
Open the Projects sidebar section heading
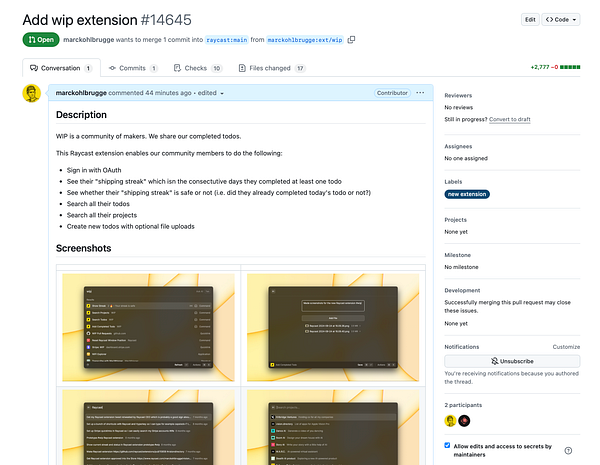455,220
